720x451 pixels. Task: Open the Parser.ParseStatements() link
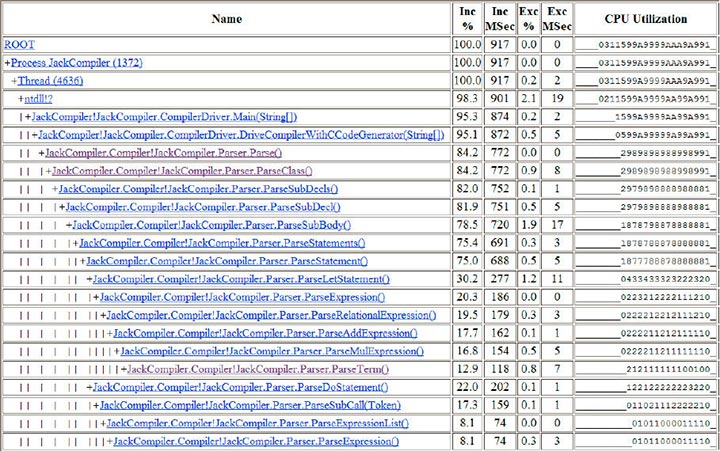coord(222,243)
